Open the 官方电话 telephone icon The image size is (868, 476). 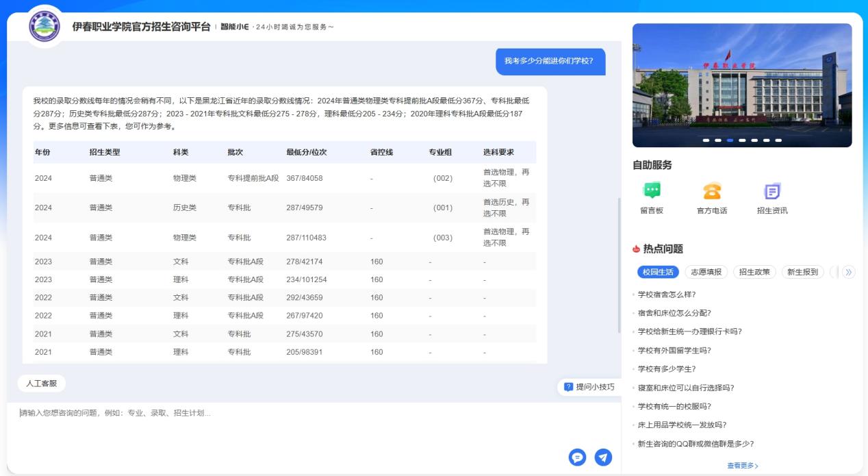tap(712, 191)
